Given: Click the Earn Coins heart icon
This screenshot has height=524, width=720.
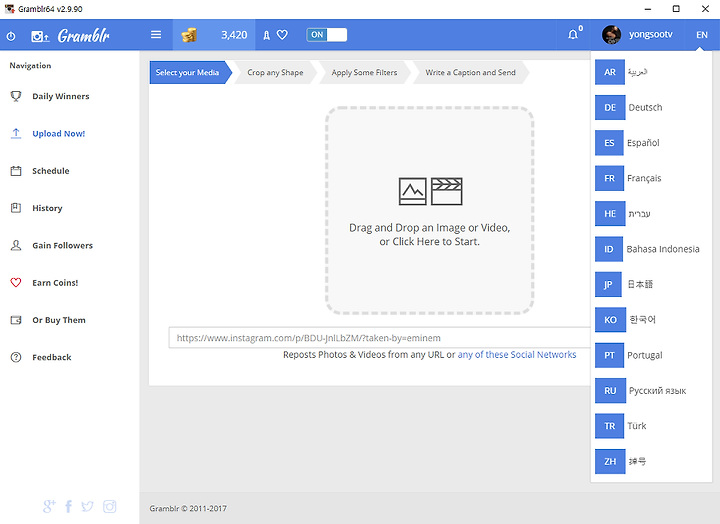Looking at the screenshot, I should pos(16,282).
